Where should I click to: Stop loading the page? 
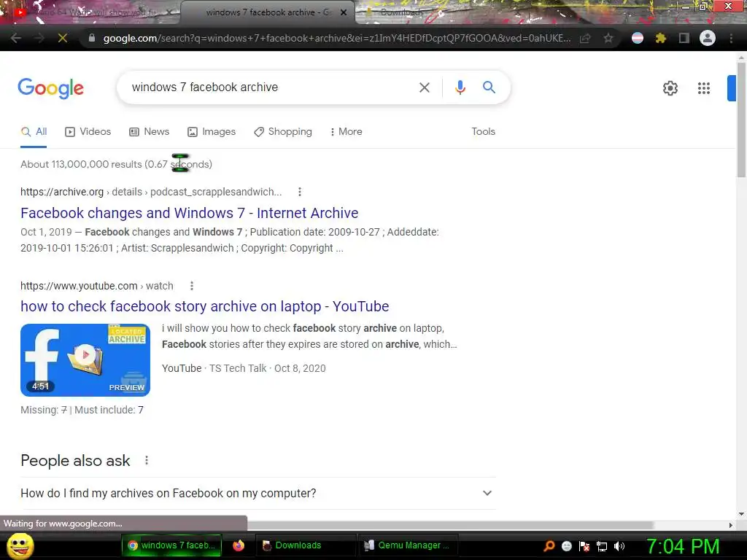(63, 38)
